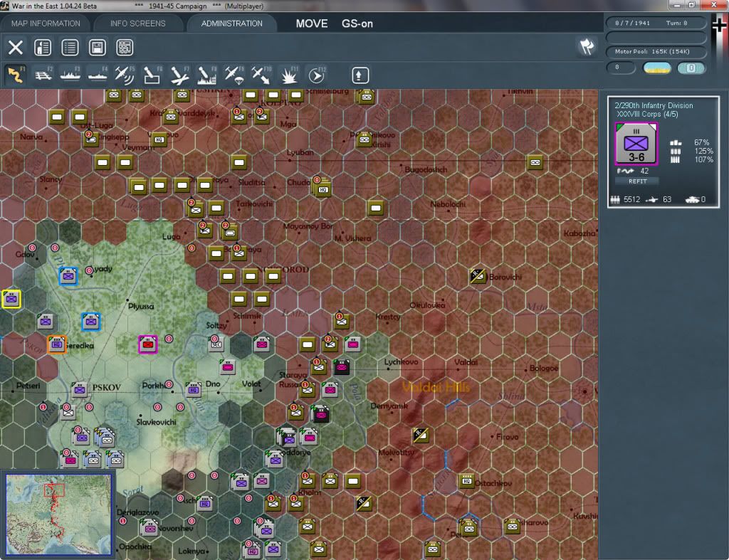Click the MOVE mode label
This screenshot has width=729, height=560.
(312, 23)
